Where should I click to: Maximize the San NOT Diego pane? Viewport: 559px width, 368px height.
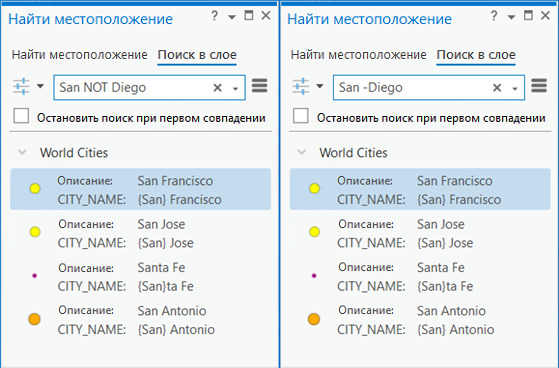[248, 15]
